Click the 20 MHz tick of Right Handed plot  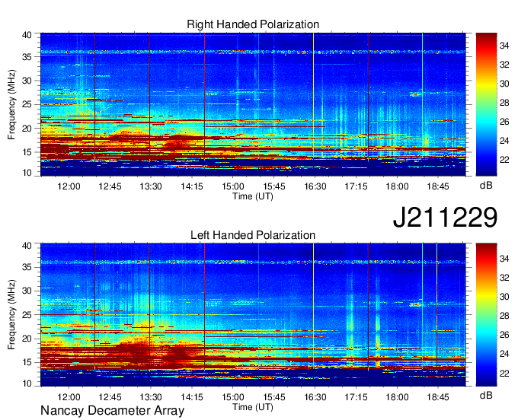click(27, 129)
